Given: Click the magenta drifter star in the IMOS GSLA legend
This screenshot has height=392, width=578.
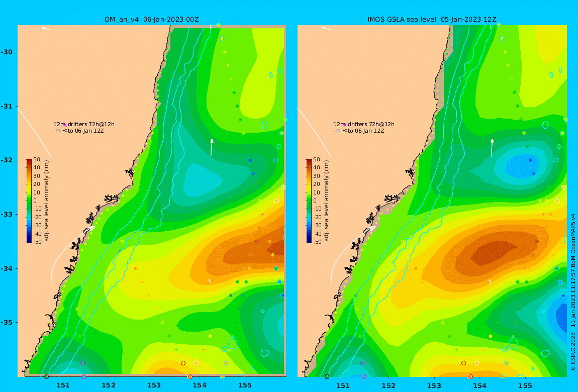Looking at the screenshot, I should click(345, 125).
